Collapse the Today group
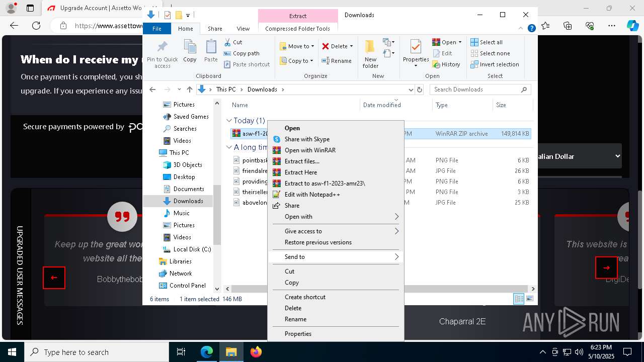Viewport: 644px width, 362px height. click(229, 121)
